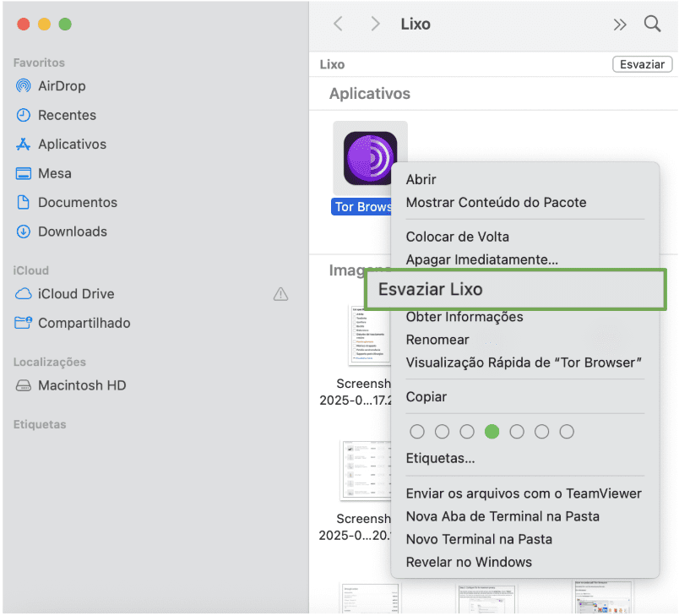The height and width of the screenshot is (616, 679).
Task: Select the green tag color swatch
Action: (492, 432)
